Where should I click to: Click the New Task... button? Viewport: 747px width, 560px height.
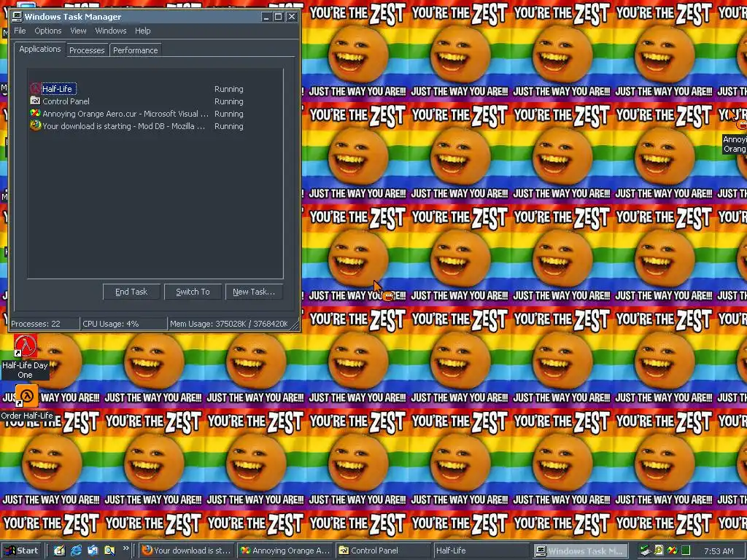point(254,292)
